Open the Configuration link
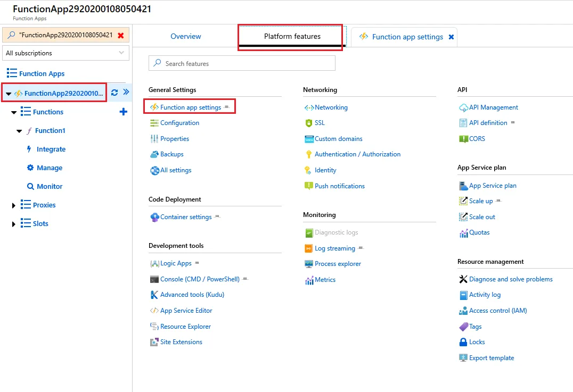The image size is (573, 392). tap(179, 123)
